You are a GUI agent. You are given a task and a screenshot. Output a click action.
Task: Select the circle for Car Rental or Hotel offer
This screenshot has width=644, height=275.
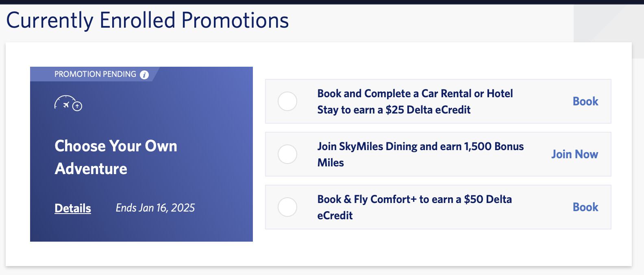(287, 101)
